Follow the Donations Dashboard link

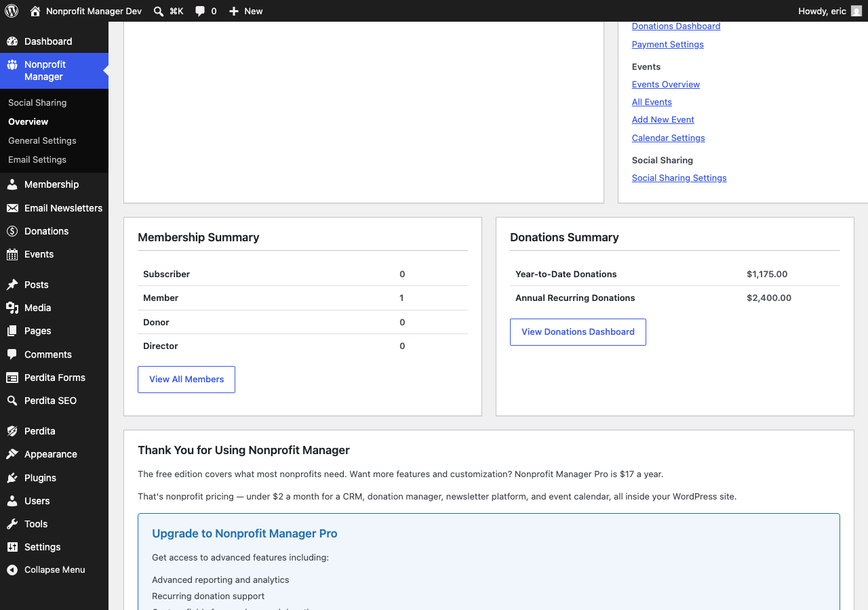click(x=676, y=26)
